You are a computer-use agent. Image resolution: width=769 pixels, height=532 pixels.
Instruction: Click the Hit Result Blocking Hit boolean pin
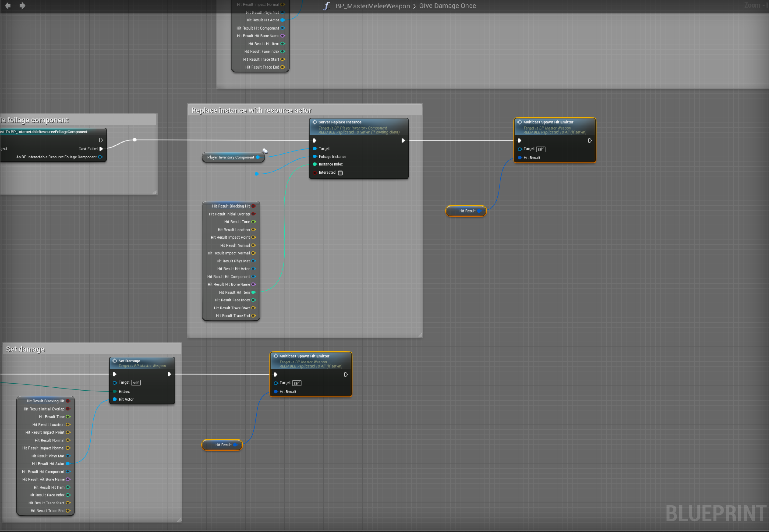pyautogui.click(x=253, y=206)
